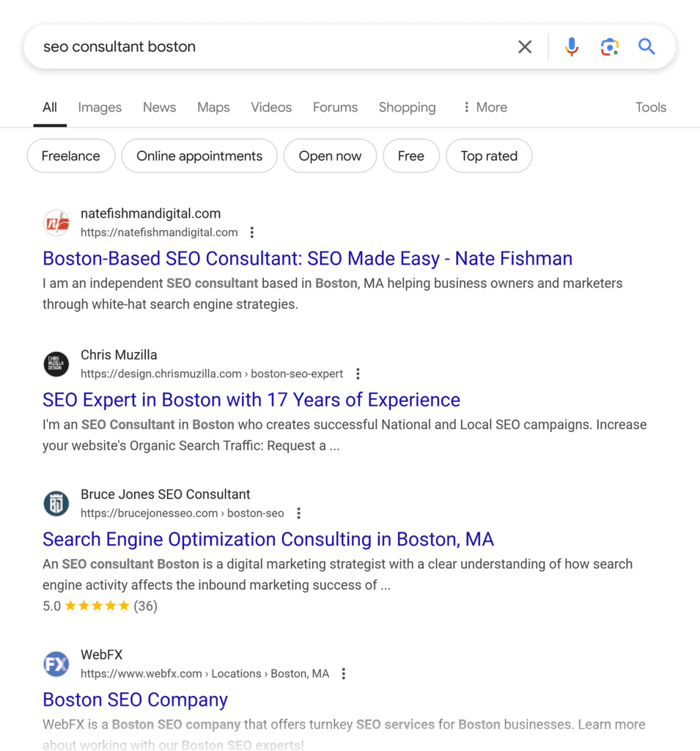
Task: Open the Boston SEO Company result
Action: tap(135, 700)
